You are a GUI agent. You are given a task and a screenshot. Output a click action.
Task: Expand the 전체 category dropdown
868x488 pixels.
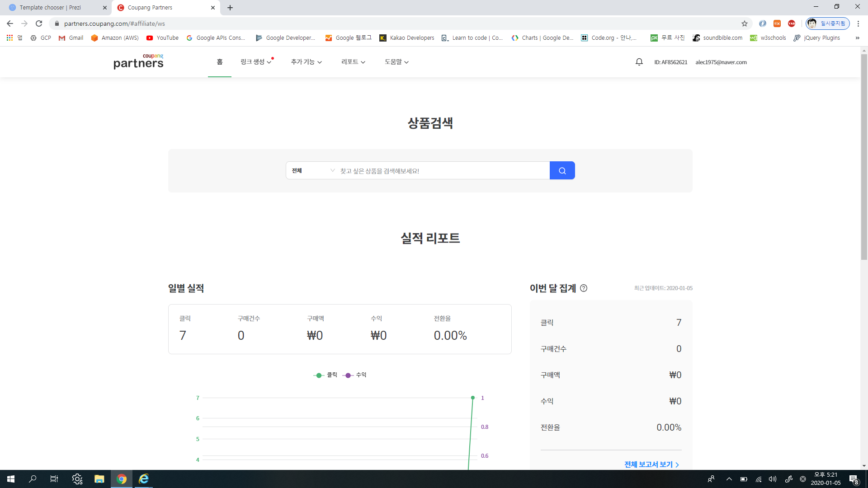[313, 171]
